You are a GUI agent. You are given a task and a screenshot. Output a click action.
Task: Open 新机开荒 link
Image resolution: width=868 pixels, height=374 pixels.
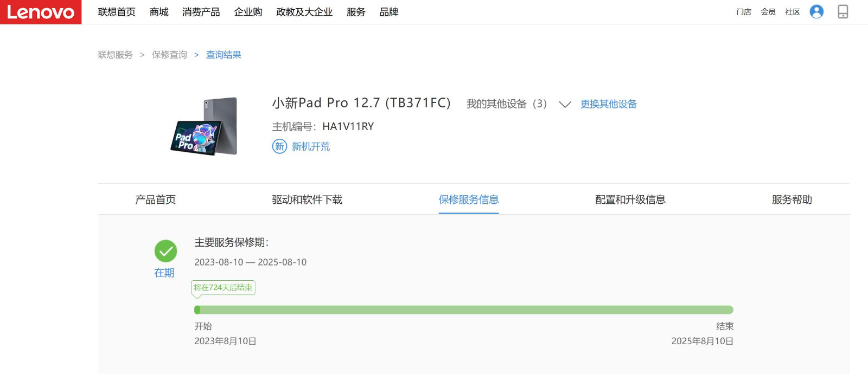click(x=311, y=146)
